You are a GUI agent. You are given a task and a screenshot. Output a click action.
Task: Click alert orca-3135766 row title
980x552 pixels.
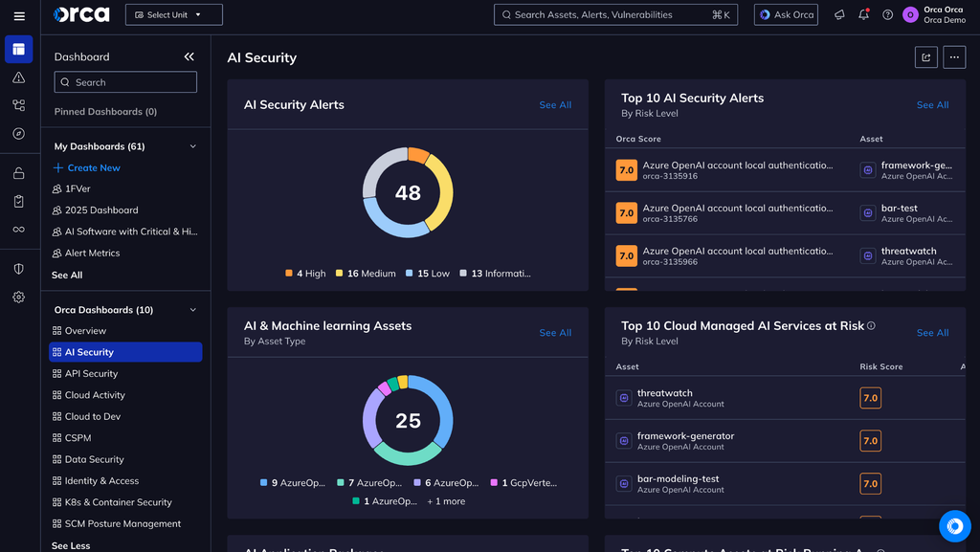tap(738, 208)
